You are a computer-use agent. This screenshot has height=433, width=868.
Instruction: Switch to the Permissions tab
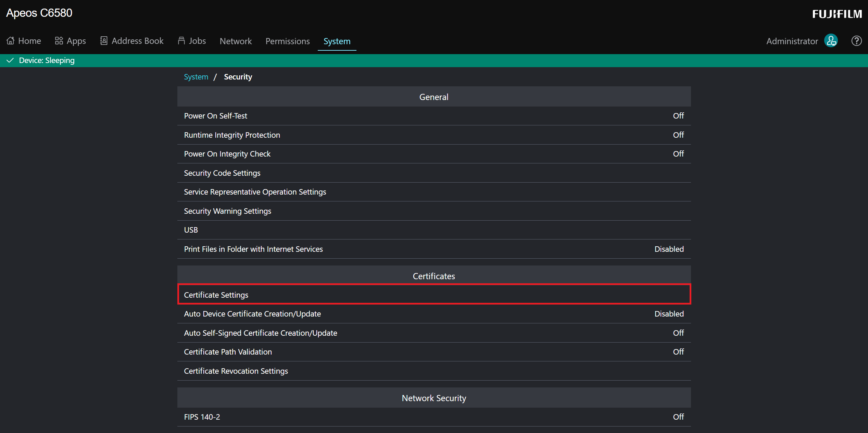(x=288, y=41)
